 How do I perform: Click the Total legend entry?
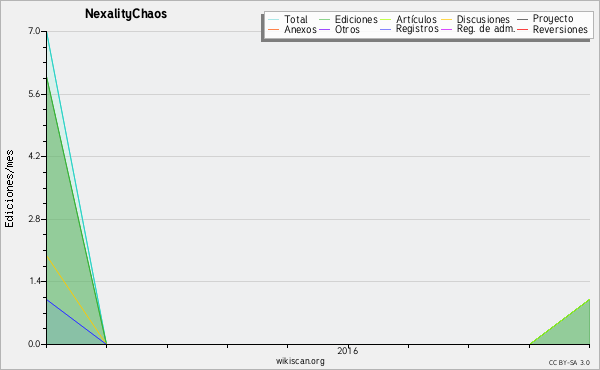(x=295, y=19)
